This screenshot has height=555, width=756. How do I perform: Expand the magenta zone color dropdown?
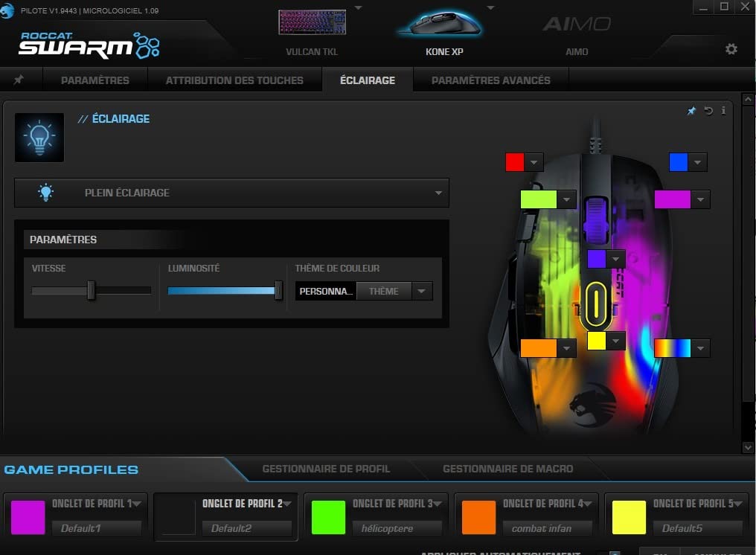(700, 199)
